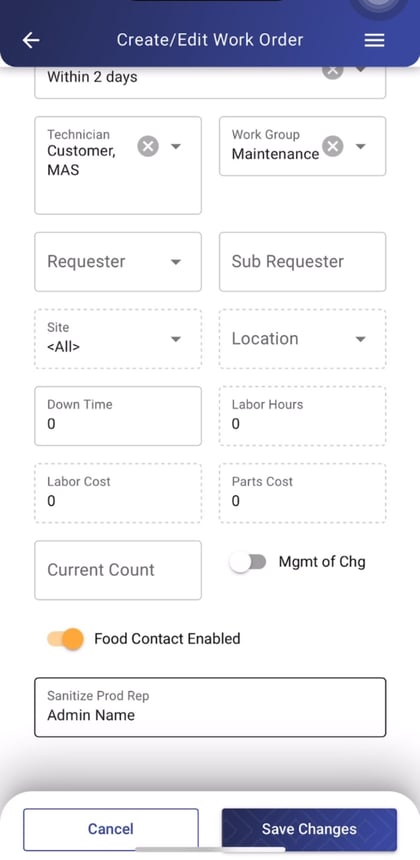Expand the Technician dropdown arrow

pyautogui.click(x=175, y=146)
